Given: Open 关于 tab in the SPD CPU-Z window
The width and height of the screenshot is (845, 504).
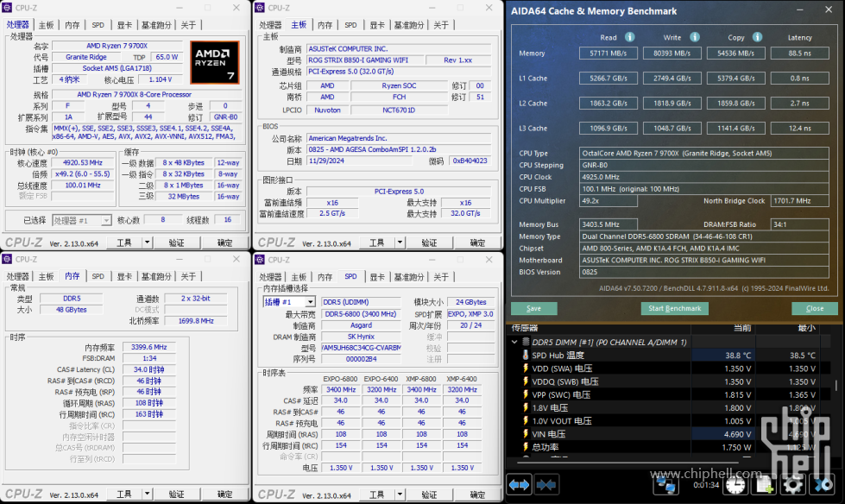Looking at the screenshot, I should tap(441, 276).
